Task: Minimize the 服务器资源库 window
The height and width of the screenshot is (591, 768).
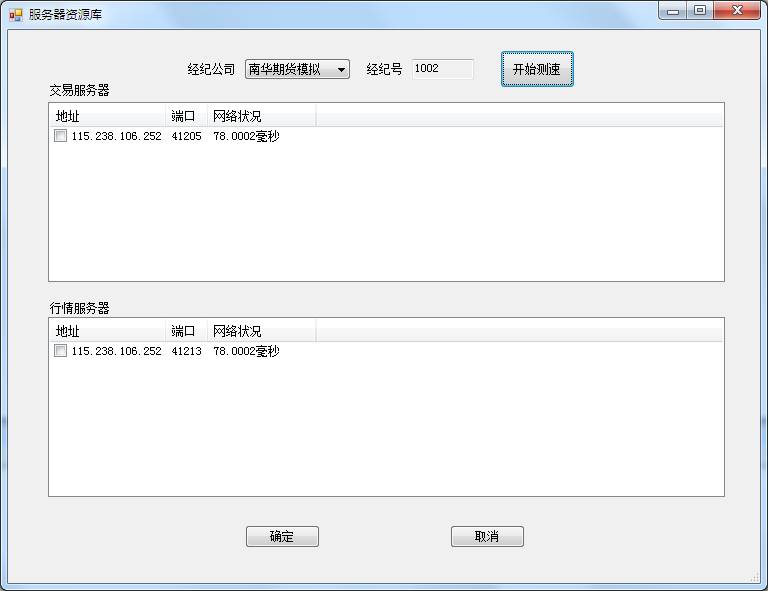Action: pos(673,11)
